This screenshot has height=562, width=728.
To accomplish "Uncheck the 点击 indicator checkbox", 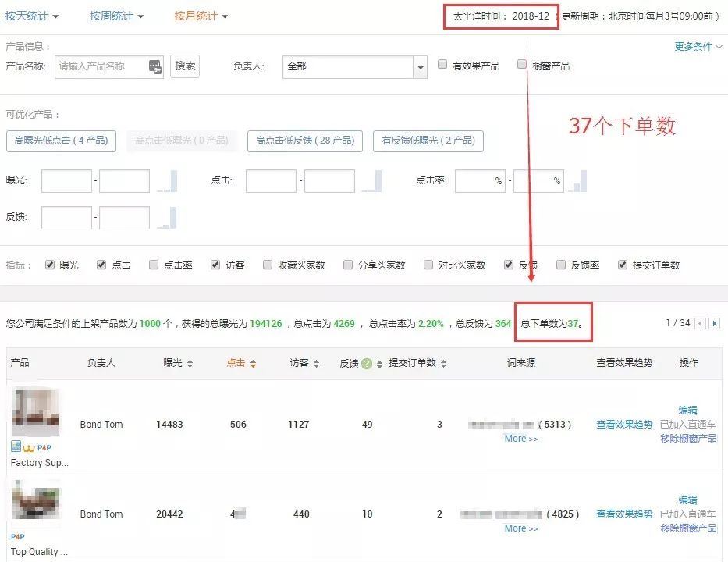I will click(x=101, y=265).
